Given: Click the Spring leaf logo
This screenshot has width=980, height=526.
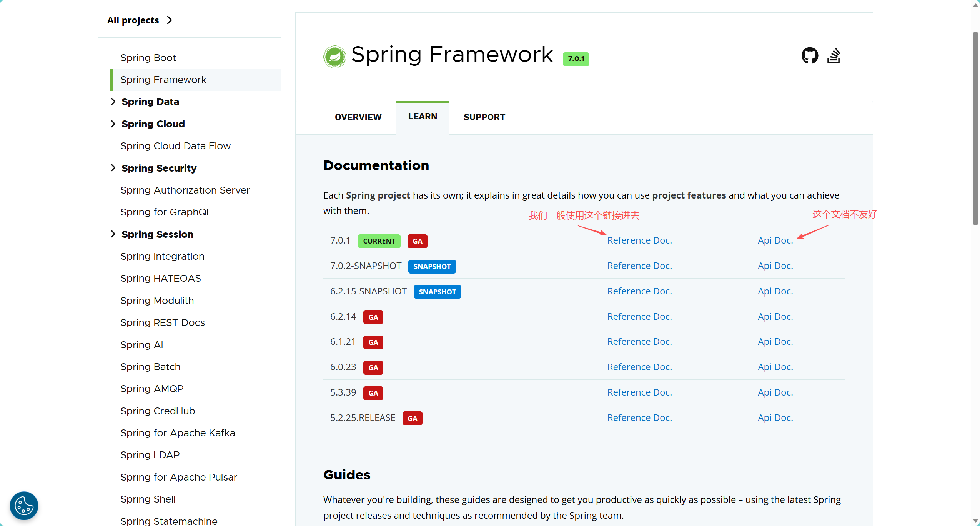Looking at the screenshot, I should pyautogui.click(x=334, y=57).
